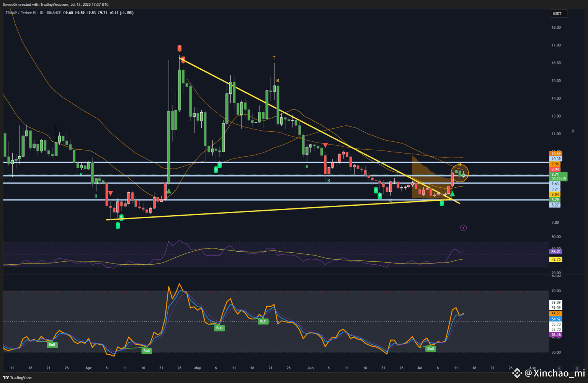Select the red down-triangle marker in early April
The height and width of the screenshot is (383, 588).
pos(110,193)
